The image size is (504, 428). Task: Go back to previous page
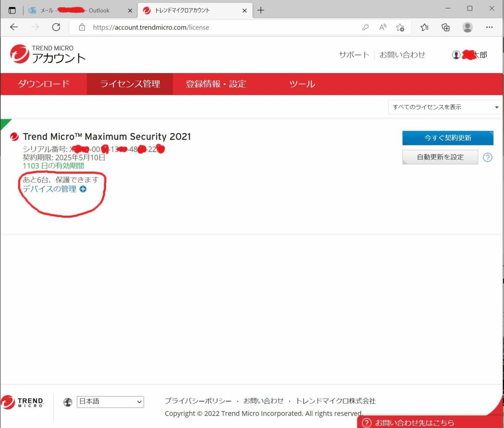(x=14, y=27)
